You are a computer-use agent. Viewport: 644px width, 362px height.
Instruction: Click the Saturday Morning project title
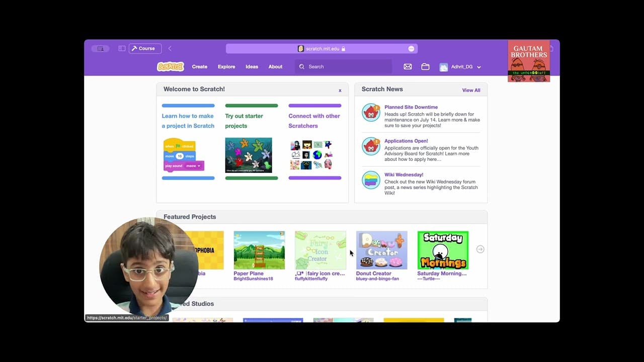[x=442, y=274]
